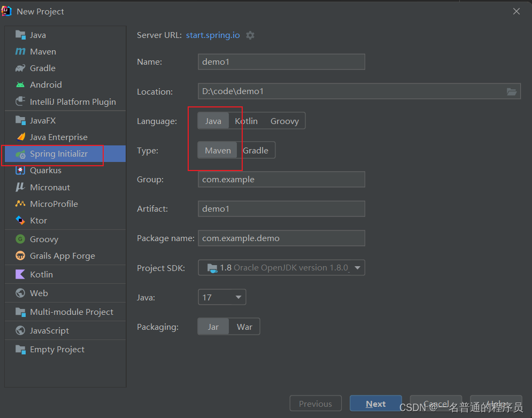The width and height of the screenshot is (532, 418).
Task: Select JavaFX label in list
Action: pyautogui.click(x=43, y=120)
